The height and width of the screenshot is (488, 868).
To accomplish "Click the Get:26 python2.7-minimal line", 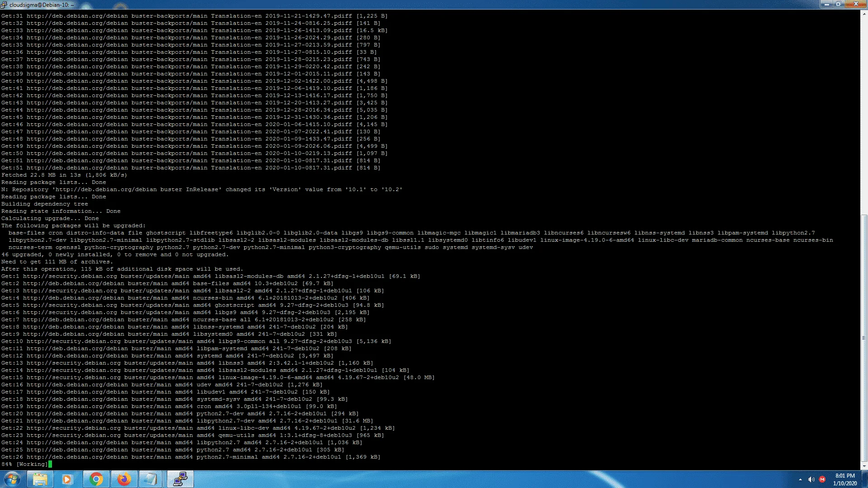I will [x=191, y=457].
